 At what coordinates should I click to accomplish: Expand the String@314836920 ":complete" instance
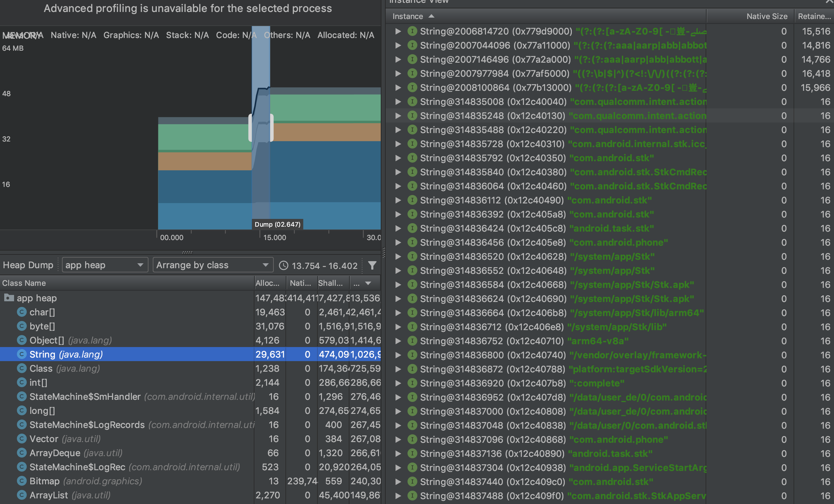(x=398, y=383)
